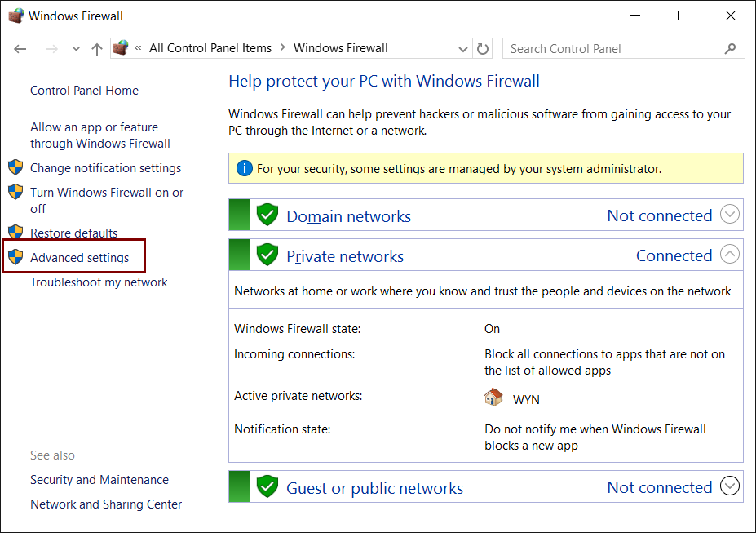Open Troubleshoot my network
Viewport: 756px width, 533px height.
(x=99, y=282)
